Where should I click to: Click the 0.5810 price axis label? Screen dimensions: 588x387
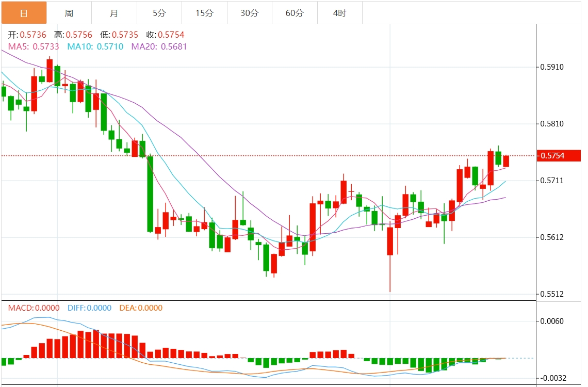pyautogui.click(x=551, y=124)
